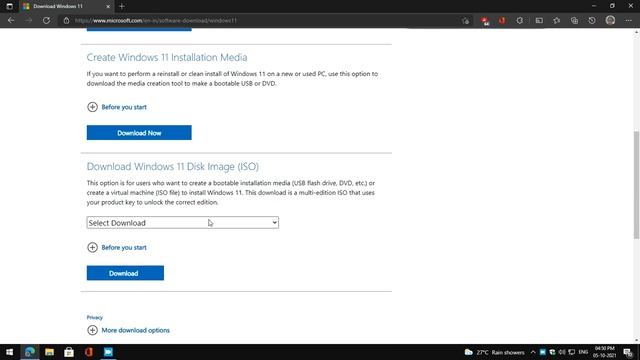640x360 pixels.
Task: Open the Privacy link
Action: click(95, 317)
